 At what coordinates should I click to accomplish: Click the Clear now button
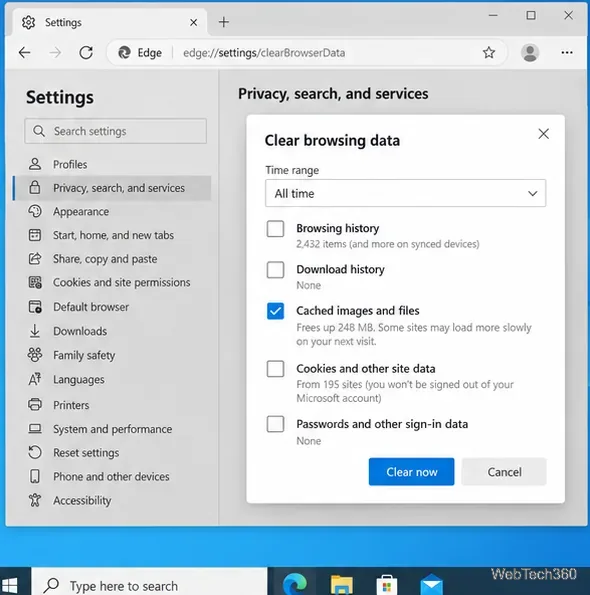(411, 472)
